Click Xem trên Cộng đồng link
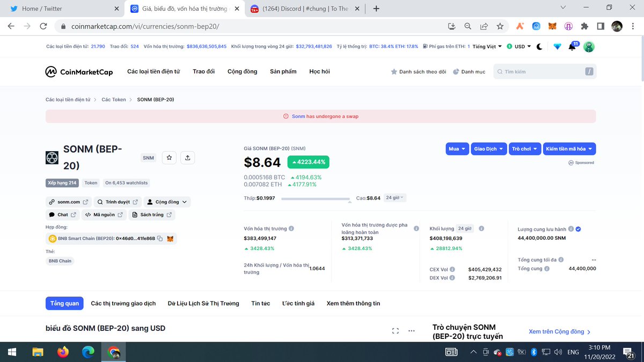The image size is (644, 362). coord(560,332)
